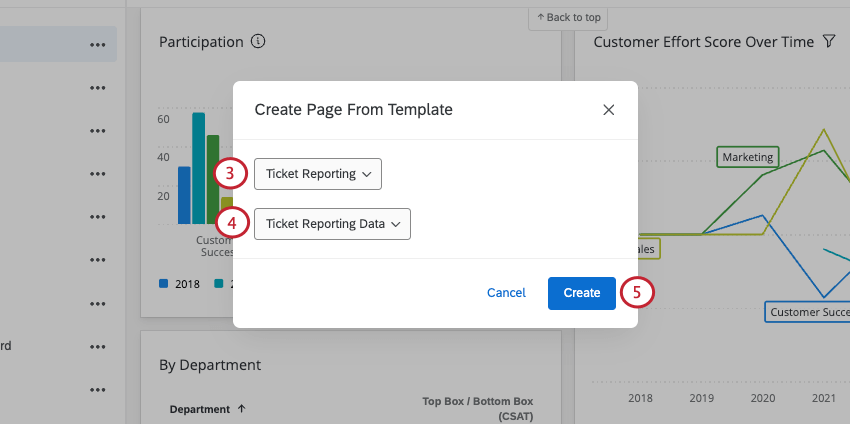Open the second sidebar three-dots menu

point(97,88)
